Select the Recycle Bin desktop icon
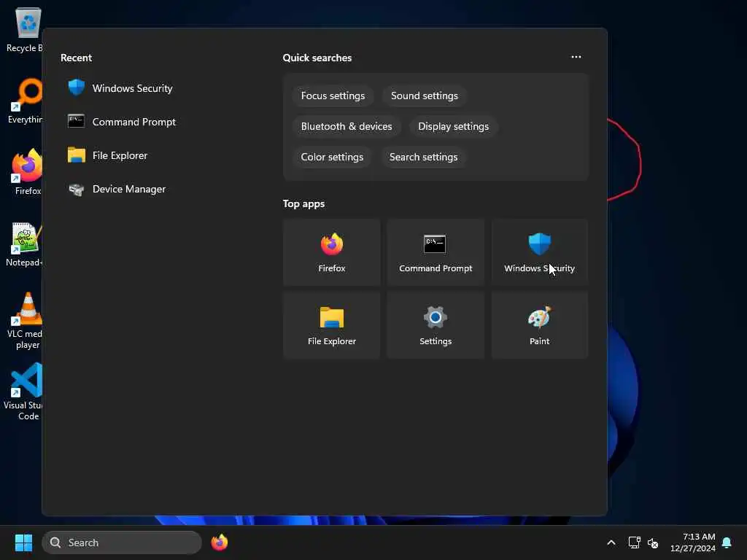The image size is (747, 560). (x=25, y=30)
